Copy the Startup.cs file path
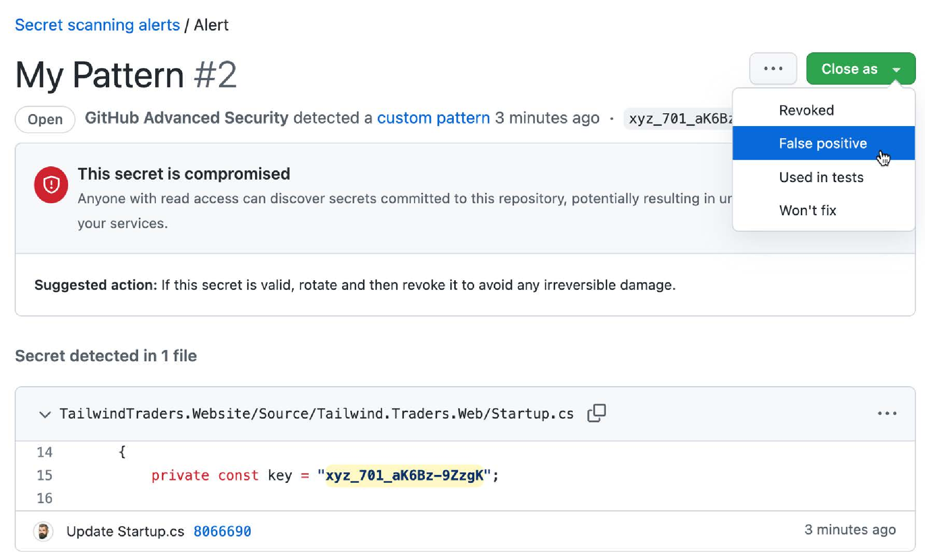 [596, 413]
